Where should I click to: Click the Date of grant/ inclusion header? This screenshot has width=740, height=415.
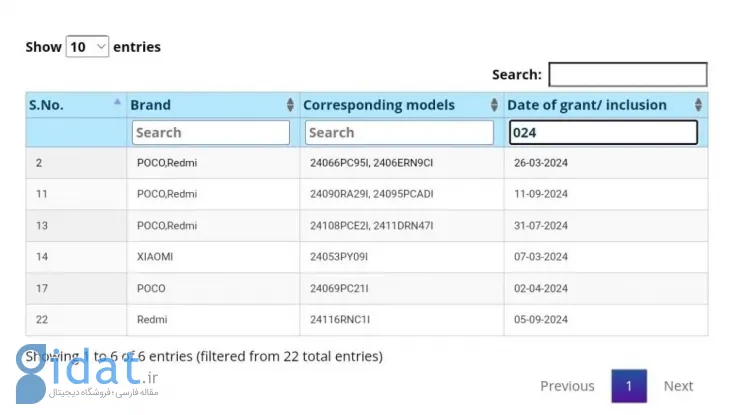tap(587, 105)
